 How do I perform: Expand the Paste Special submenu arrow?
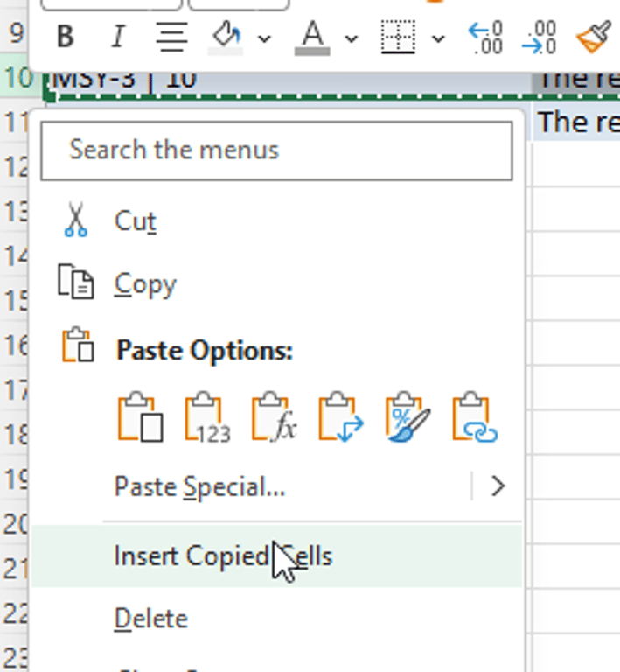(x=498, y=486)
